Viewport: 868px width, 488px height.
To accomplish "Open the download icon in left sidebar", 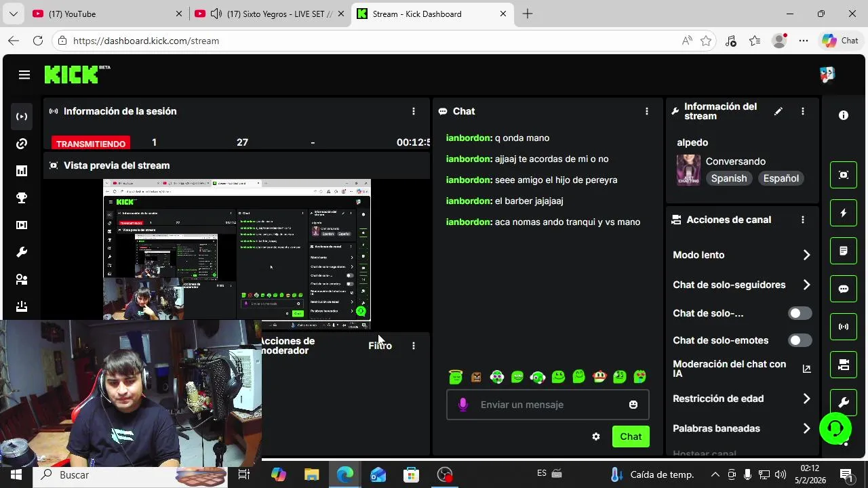I will 22,306.
